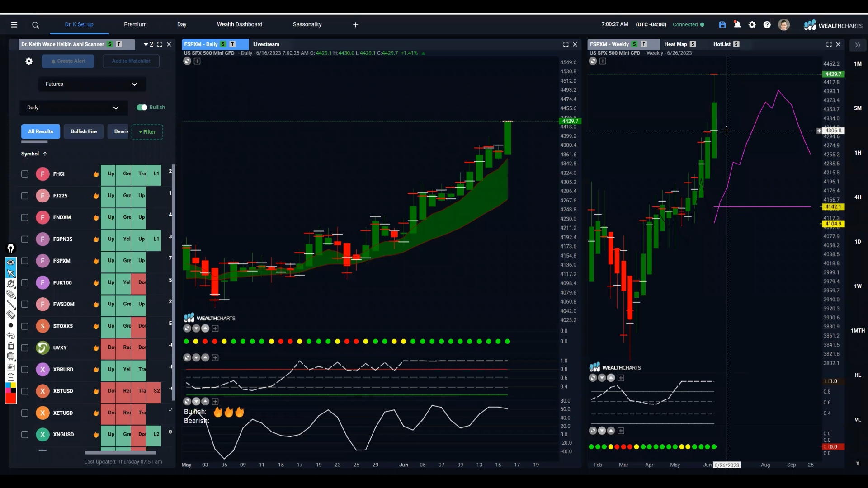The width and height of the screenshot is (868, 488).
Task: Expand the scanner panel dropdown arrow
Action: (146, 44)
